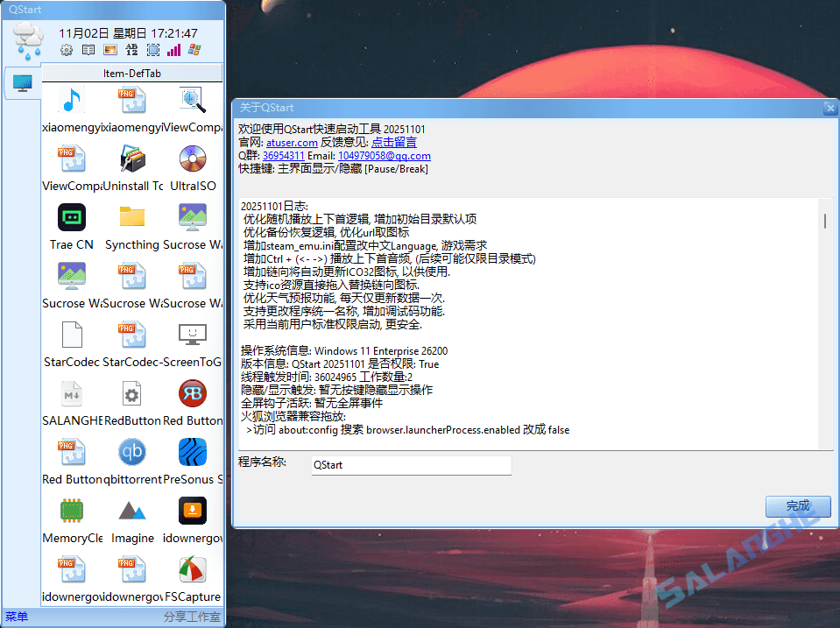Image resolution: width=840 pixels, height=628 pixels.
Task: Select the dashed selection square icon
Action: coord(152,50)
